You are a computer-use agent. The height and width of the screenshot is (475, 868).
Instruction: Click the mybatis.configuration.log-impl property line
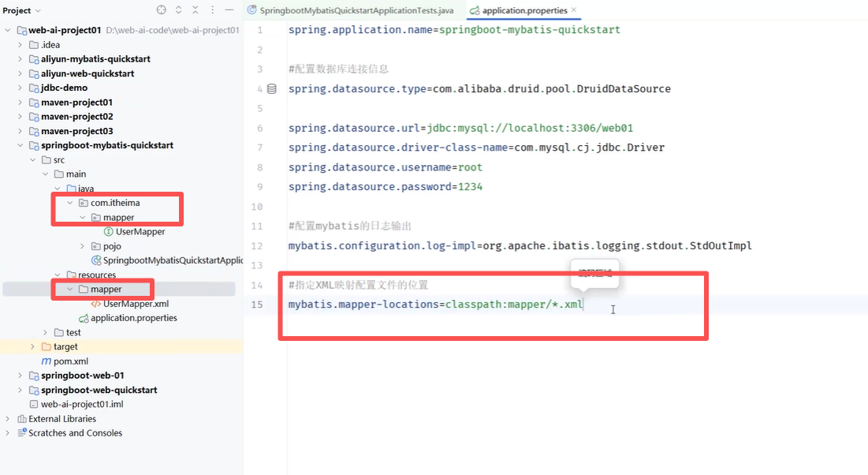tap(520, 245)
